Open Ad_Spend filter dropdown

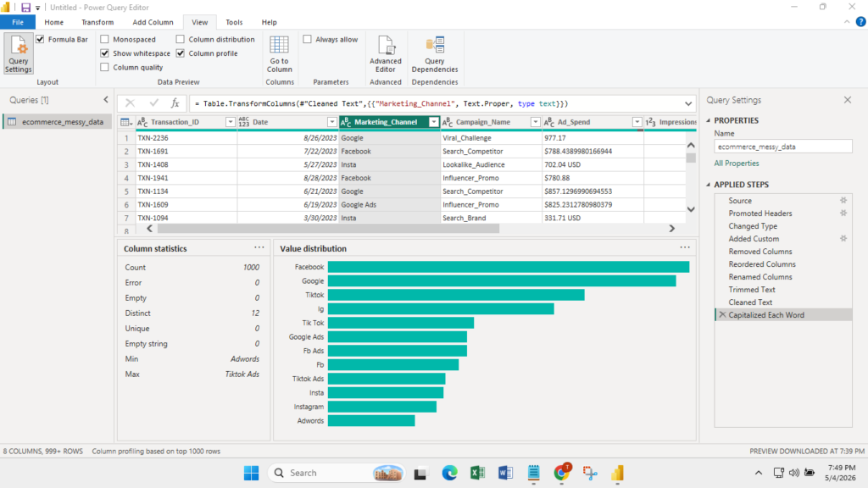point(637,122)
